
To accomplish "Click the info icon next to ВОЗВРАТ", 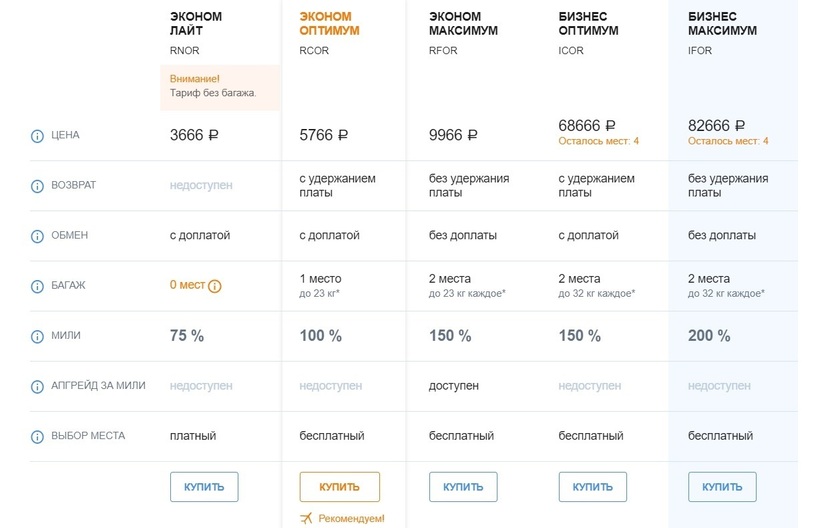I will pos(38,186).
